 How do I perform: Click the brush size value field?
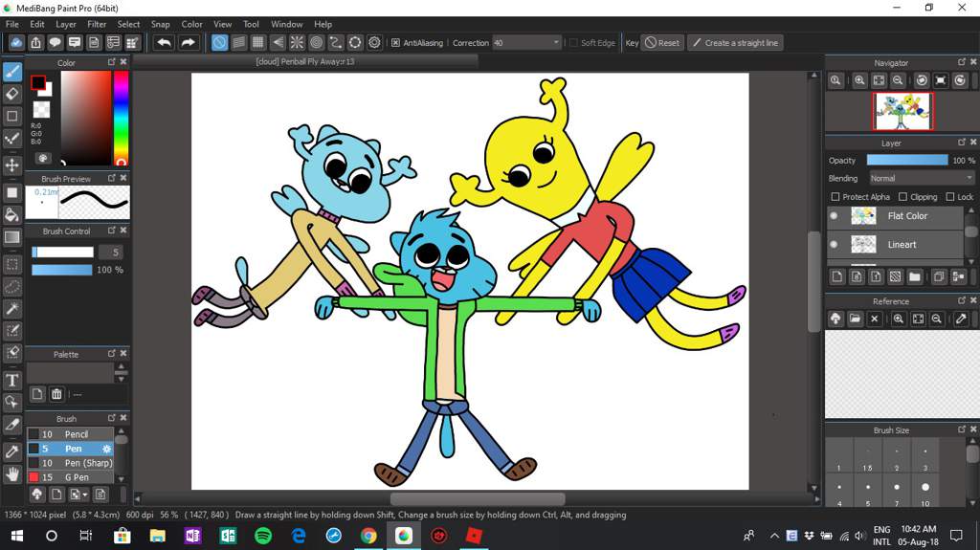[x=111, y=252]
